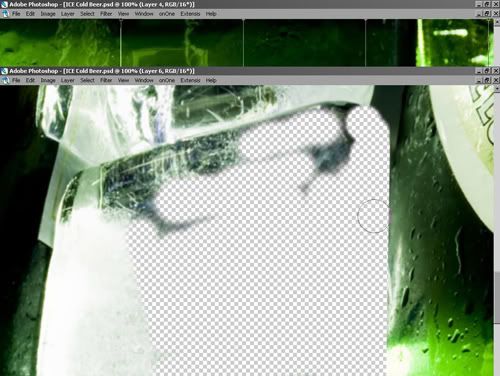This screenshot has height=376, width=500.
Task: Open the View menu in the Layer 6 window
Action: point(123,80)
